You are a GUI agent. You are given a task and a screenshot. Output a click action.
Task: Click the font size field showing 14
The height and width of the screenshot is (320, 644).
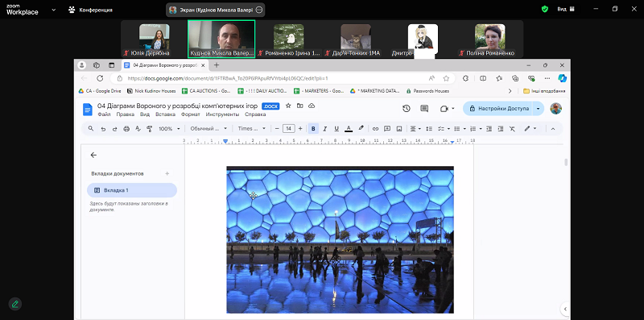[289, 129]
